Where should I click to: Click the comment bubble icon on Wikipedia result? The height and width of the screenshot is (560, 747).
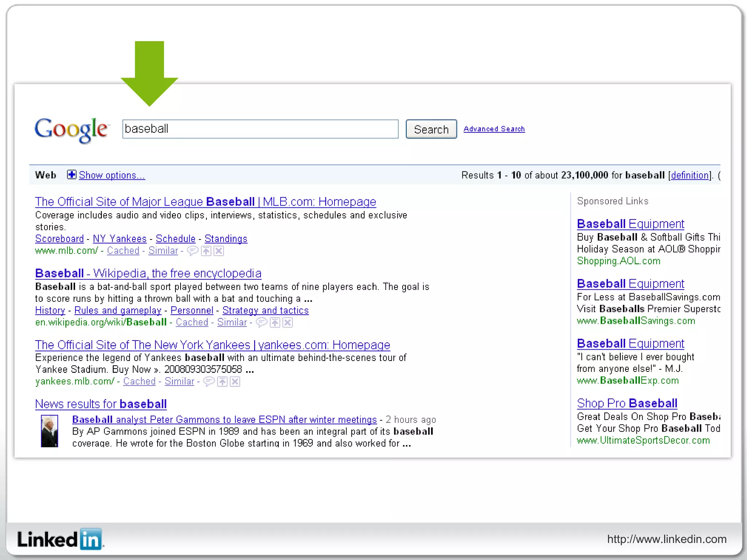point(262,322)
